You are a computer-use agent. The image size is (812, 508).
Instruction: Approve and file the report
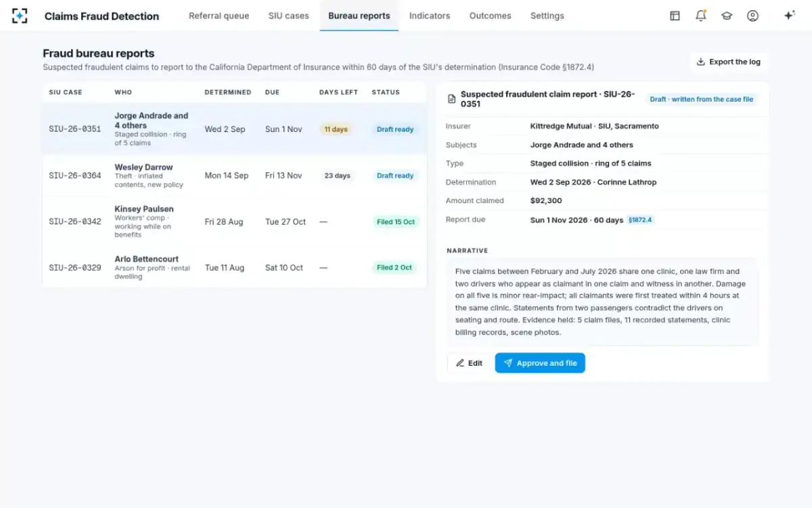pos(540,363)
